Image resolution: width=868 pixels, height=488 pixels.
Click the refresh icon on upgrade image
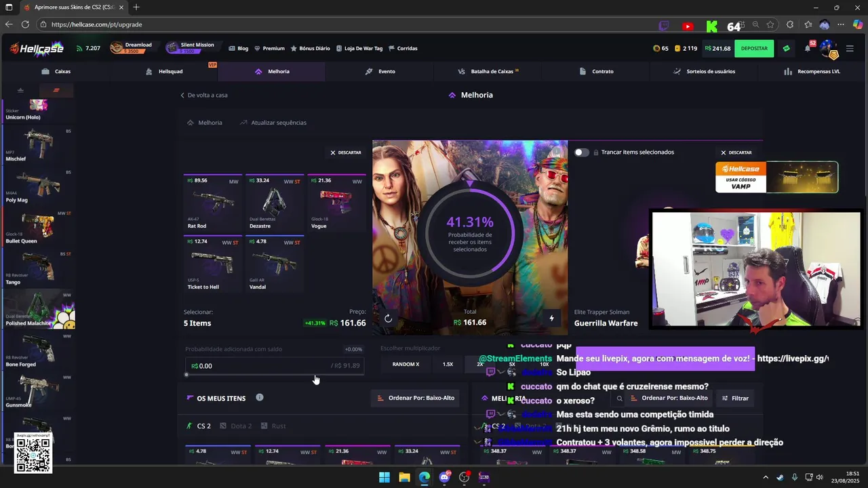[388, 319]
